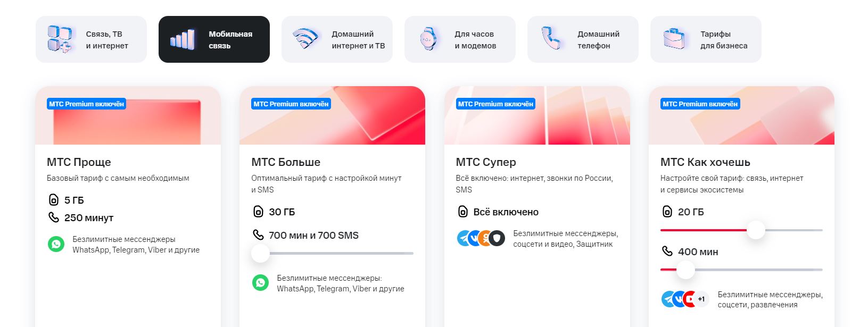
Task: Open the МТС Как хочешь tariff title
Action: [705, 162]
